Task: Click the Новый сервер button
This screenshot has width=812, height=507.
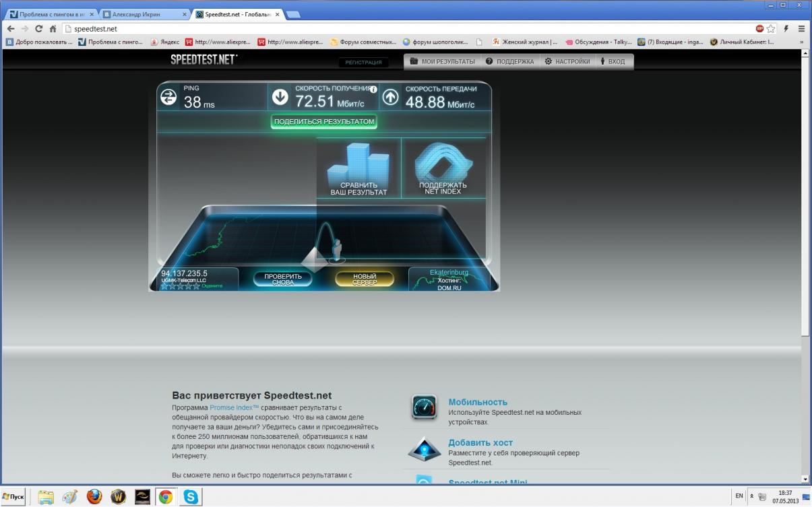Action: [x=365, y=279]
